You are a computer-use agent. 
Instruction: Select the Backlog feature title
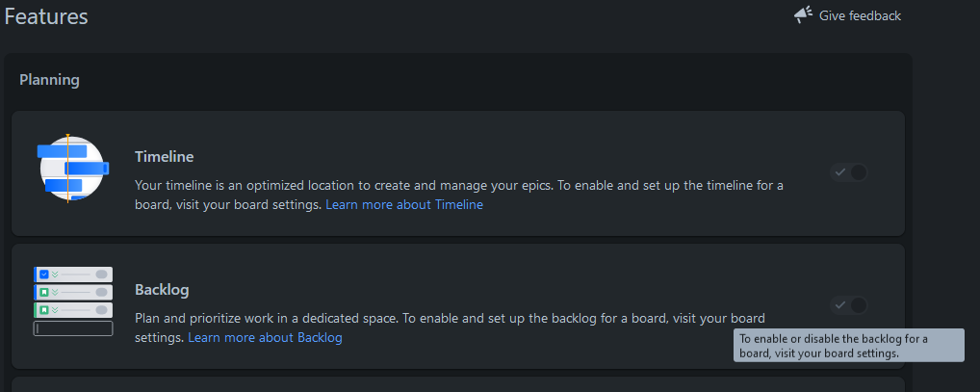click(x=162, y=290)
